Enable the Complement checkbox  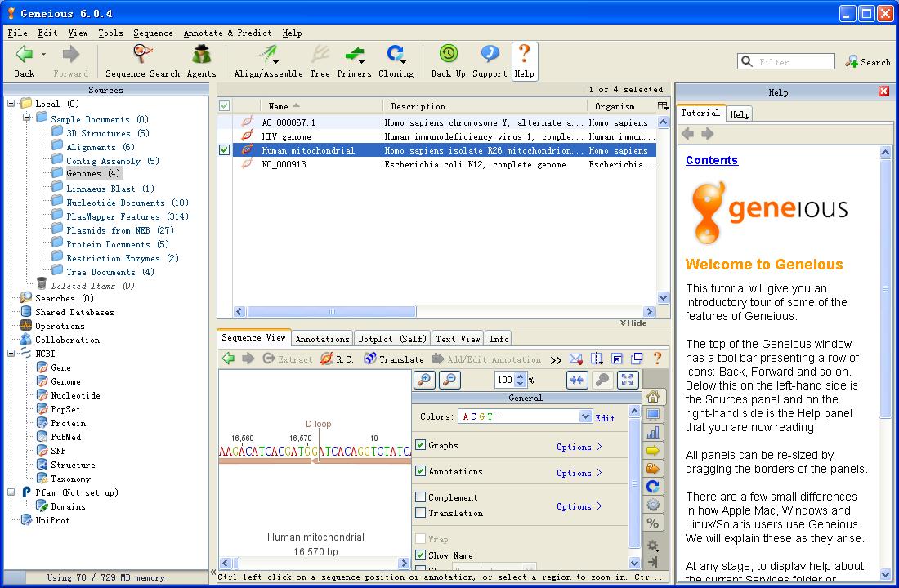click(x=420, y=497)
